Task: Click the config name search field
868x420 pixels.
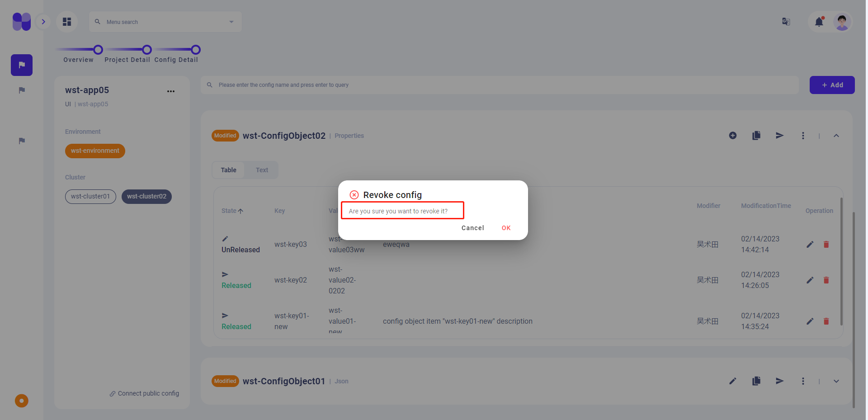Action: 500,85
